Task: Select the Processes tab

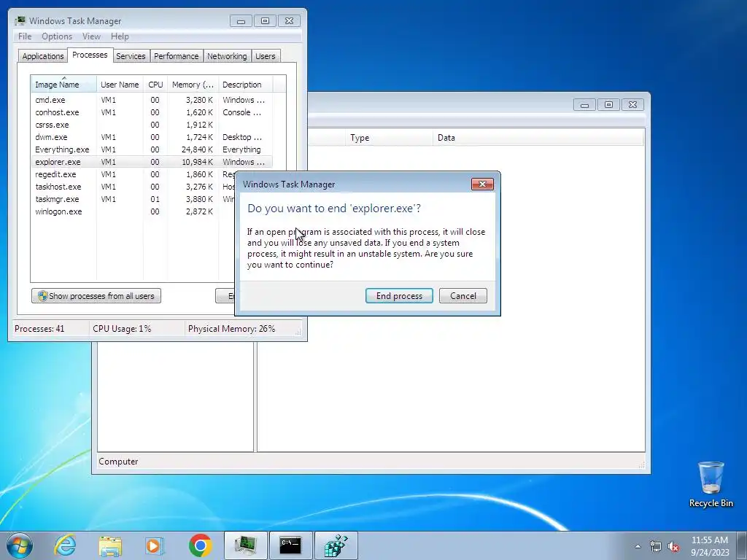Action: (90, 55)
